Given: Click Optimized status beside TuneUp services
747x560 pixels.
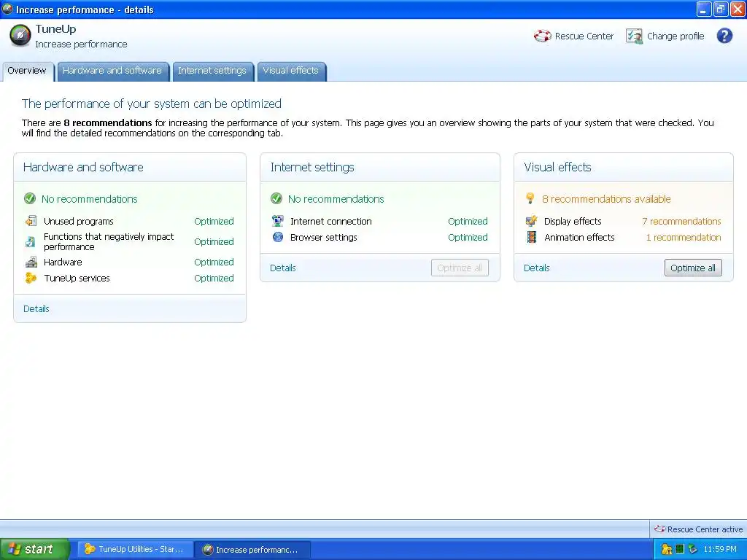Looking at the screenshot, I should pyautogui.click(x=214, y=278).
